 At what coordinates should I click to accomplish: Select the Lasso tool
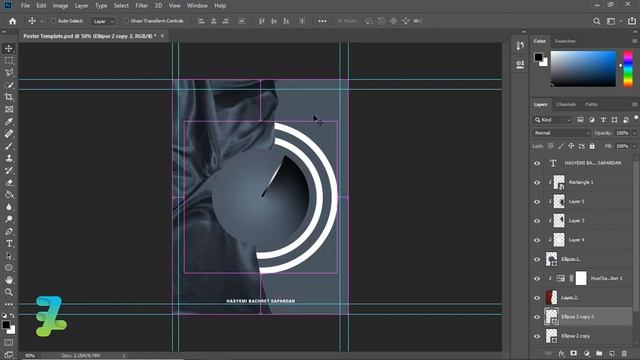(x=9, y=73)
